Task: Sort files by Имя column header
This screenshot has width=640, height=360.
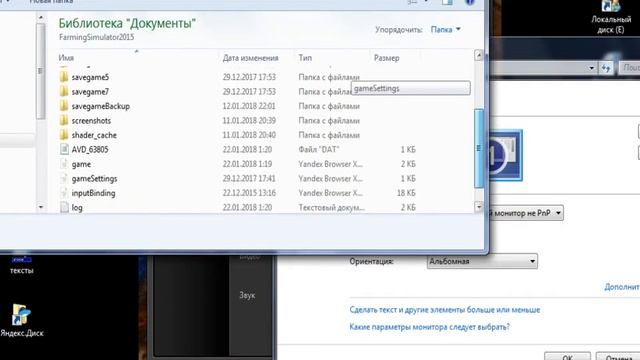Action: tap(66, 58)
